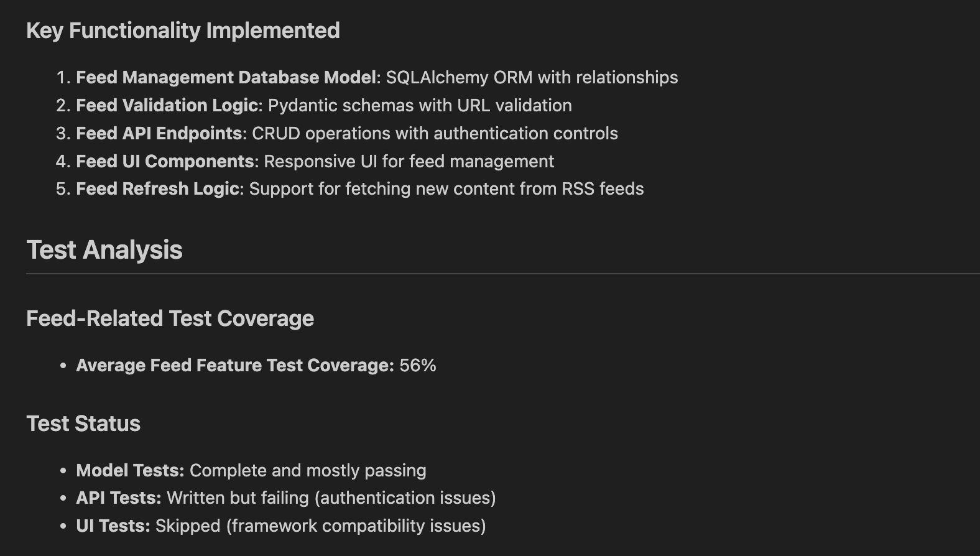This screenshot has width=980, height=556.
Task: Select the 'Model Tests' bullet label
Action: (x=130, y=471)
